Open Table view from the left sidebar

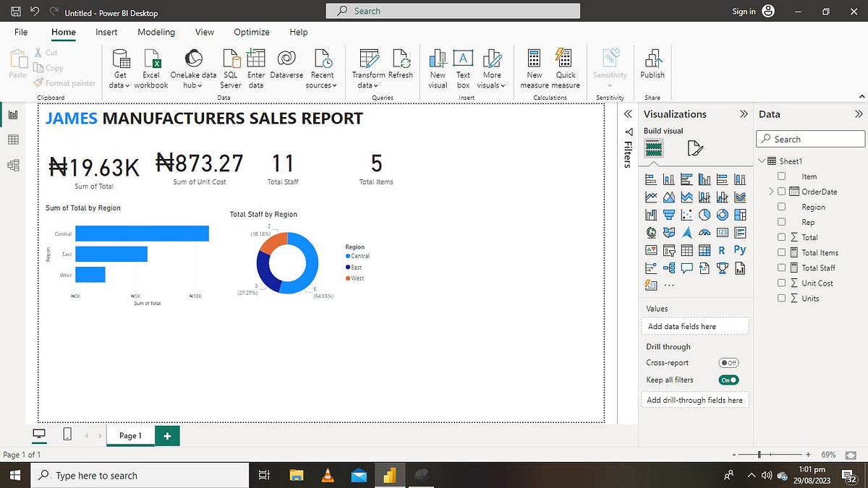pyautogui.click(x=13, y=140)
